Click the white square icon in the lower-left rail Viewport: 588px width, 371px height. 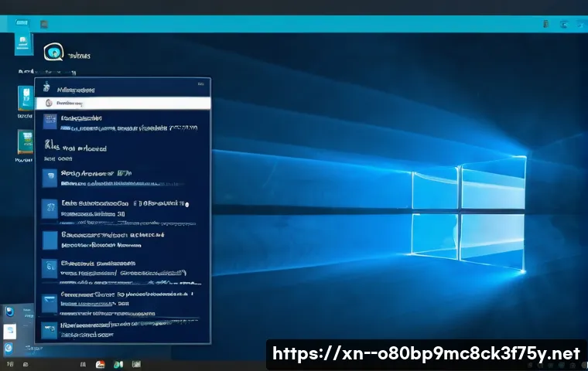pyautogui.click(x=10, y=331)
